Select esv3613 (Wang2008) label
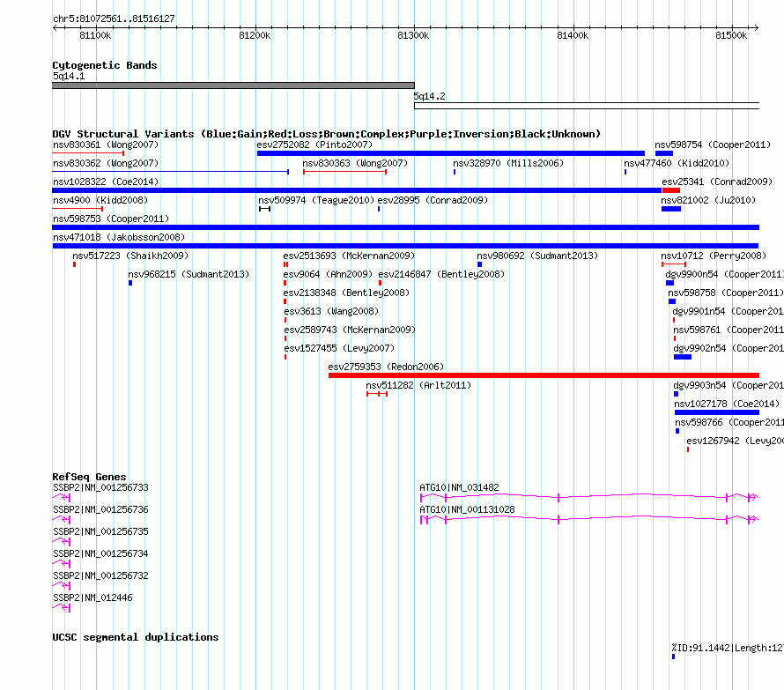Image resolution: width=784 pixels, height=690 pixels. coord(331,311)
